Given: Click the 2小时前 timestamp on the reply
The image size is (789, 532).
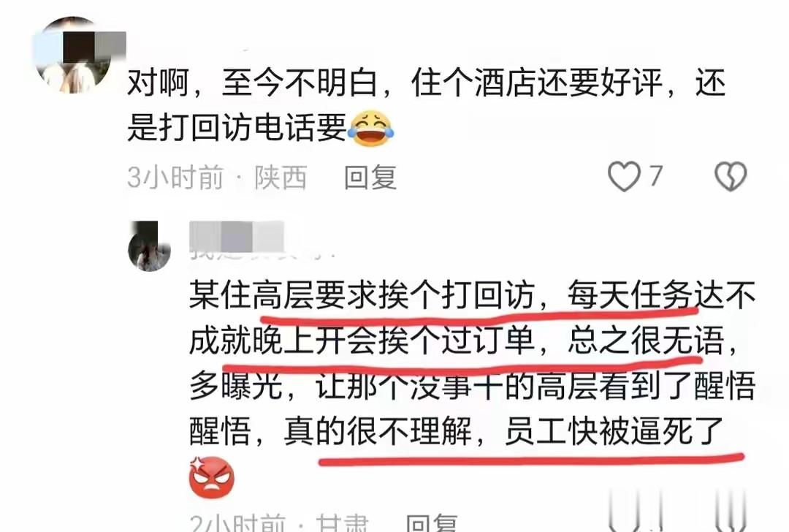Looking at the screenshot, I should [237, 523].
